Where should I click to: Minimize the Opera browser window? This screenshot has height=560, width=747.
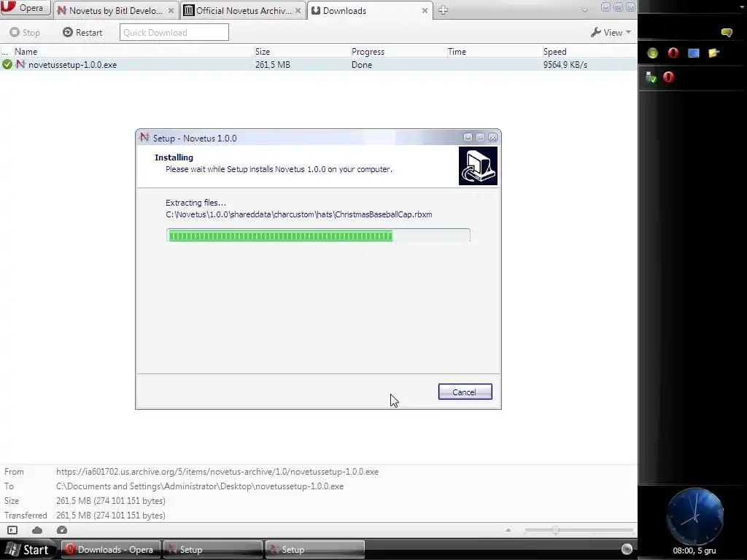605,7
